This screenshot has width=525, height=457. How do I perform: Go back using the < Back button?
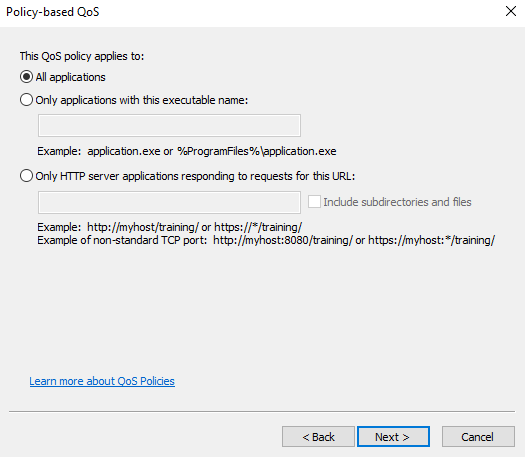click(318, 437)
